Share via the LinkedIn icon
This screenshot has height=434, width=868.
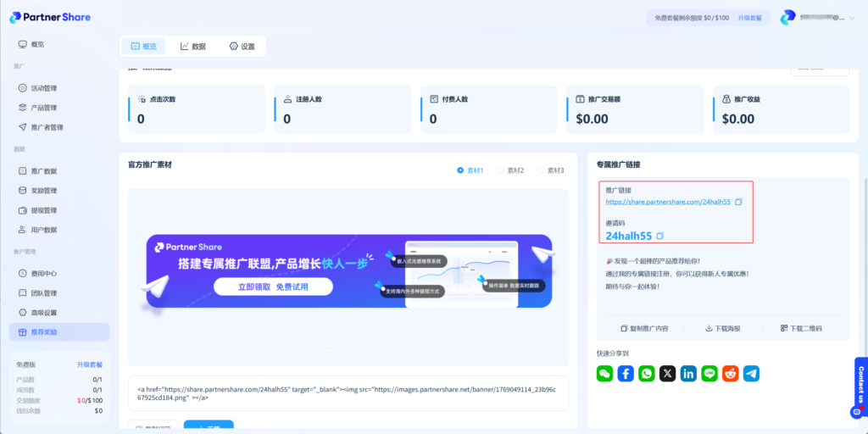pyautogui.click(x=688, y=373)
